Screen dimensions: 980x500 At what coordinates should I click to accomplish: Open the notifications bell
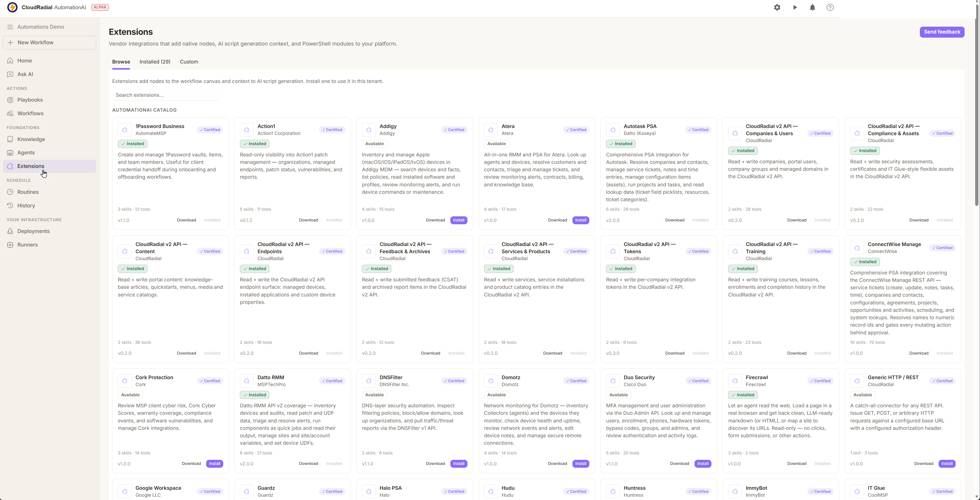[x=812, y=7]
